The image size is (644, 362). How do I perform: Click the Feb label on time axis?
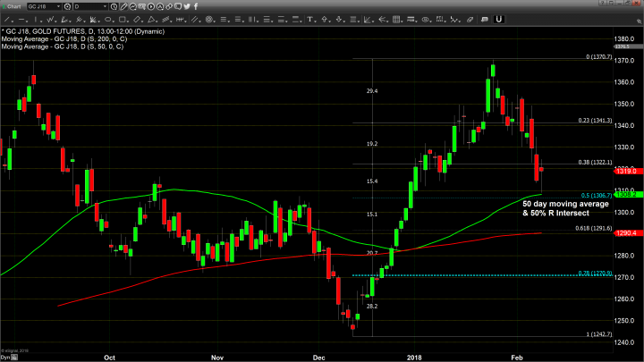tap(517, 358)
